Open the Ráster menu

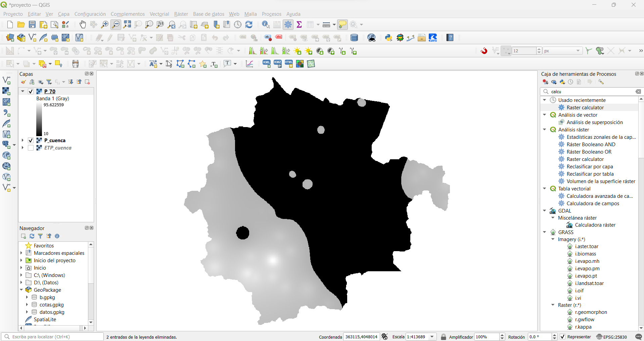pyautogui.click(x=181, y=14)
